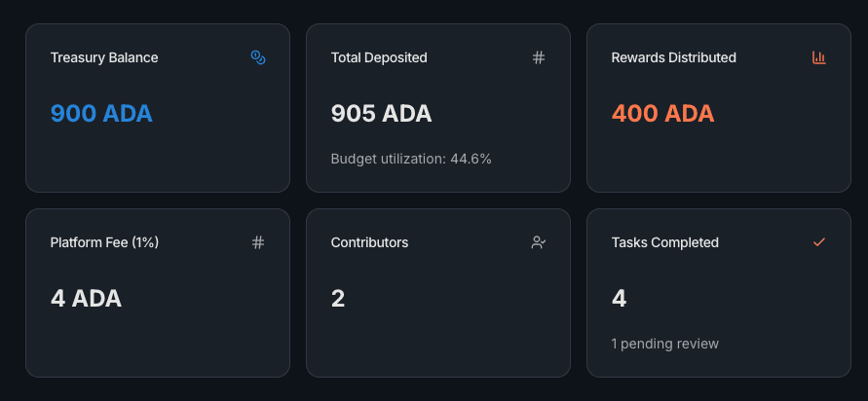This screenshot has width=868, height=401.
Task: Select the Contributors card title
Action: pyautogui.click(x=369, y=242)
